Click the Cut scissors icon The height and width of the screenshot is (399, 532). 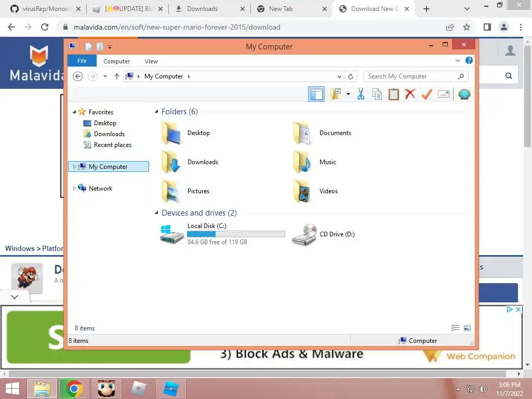point(361,94)
